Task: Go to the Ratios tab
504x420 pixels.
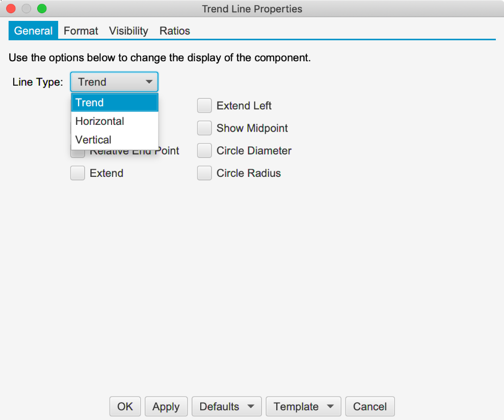Action: pos(175,31)
